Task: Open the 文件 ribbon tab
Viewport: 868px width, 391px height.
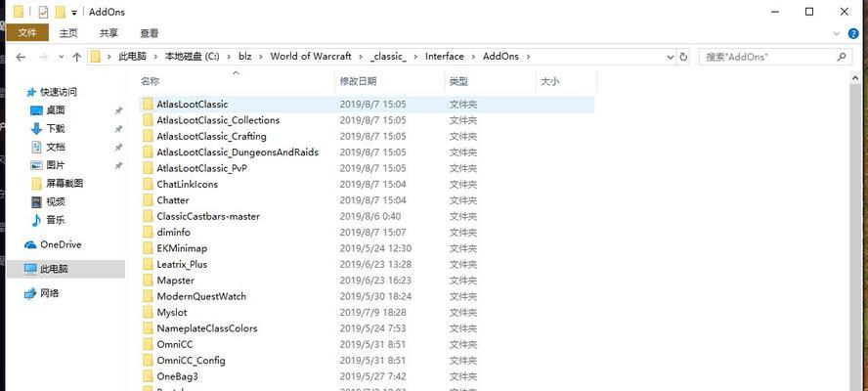Action: tap(27, 32)
